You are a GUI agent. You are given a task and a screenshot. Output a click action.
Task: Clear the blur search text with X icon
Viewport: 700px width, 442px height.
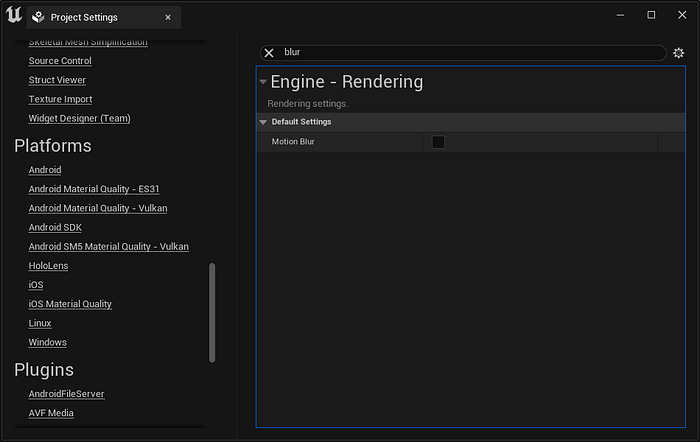(x=269, y=53)
